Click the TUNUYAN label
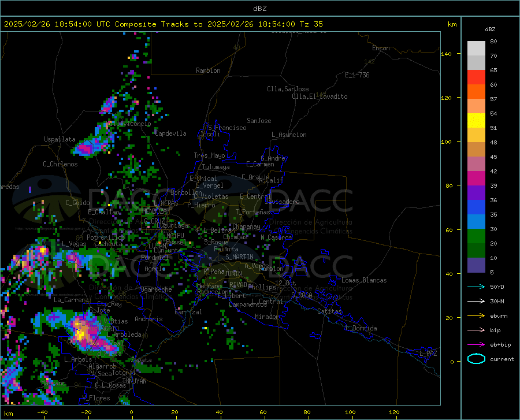520x420 pixels. 134,381
